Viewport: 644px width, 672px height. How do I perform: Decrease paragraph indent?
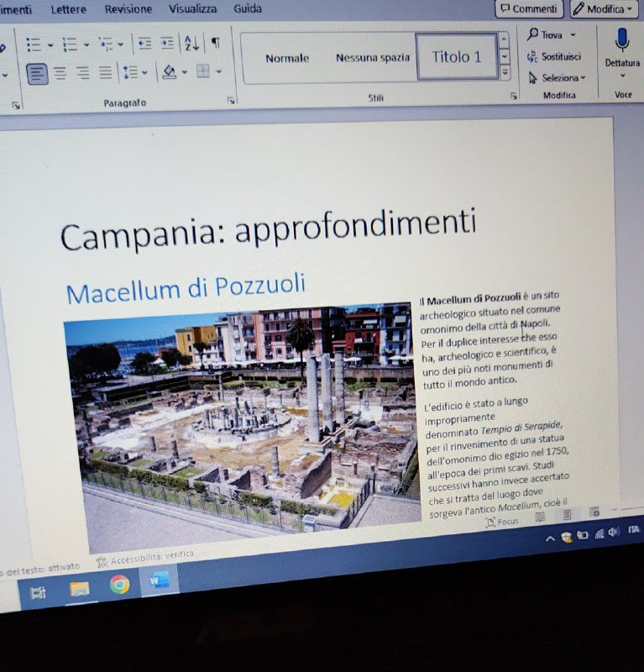[144, 44]
